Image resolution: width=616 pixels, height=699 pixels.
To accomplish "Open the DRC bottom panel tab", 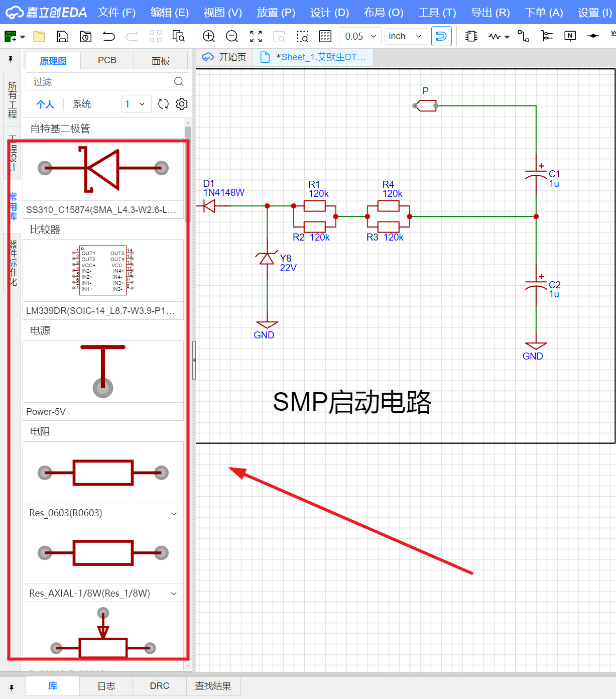I will pos(160,686).
